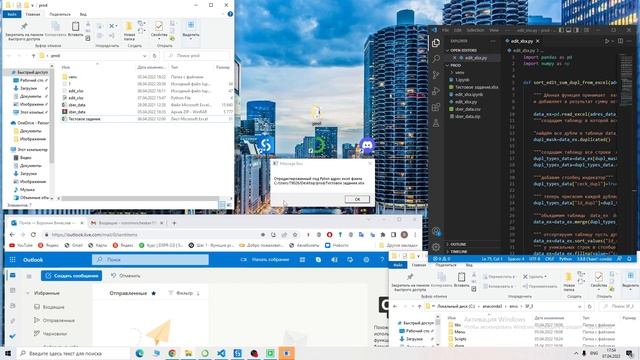The image size is (640, 360).
Task: Click OK in the Message Box
Action: [x=357, y=199]
